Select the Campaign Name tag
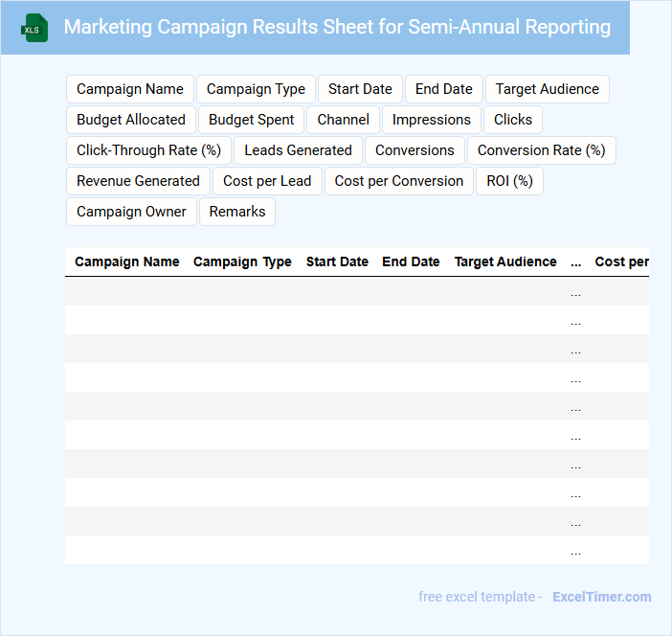The image size is (672, 636). (x=130, y=89)
